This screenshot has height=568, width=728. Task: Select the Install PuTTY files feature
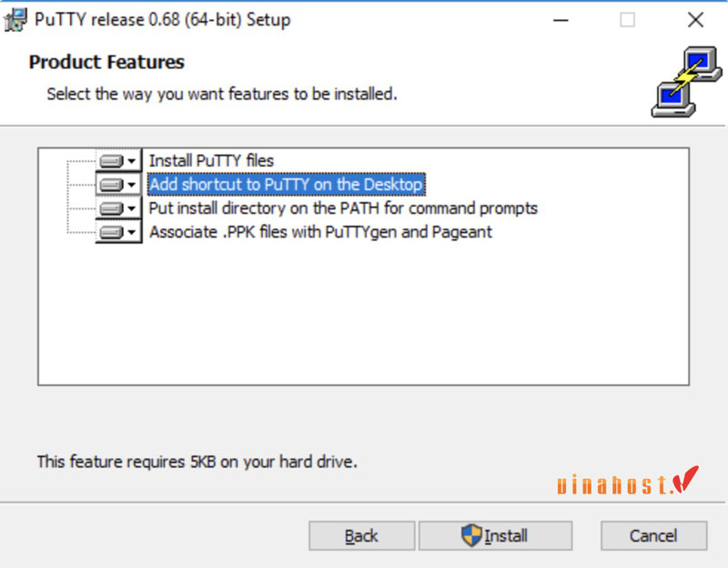211,161
